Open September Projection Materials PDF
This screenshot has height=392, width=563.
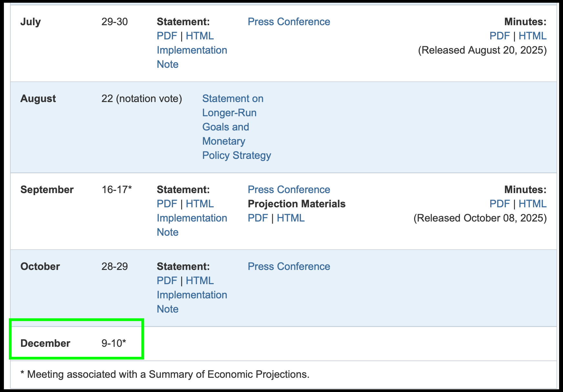click(x=258, y=218)
